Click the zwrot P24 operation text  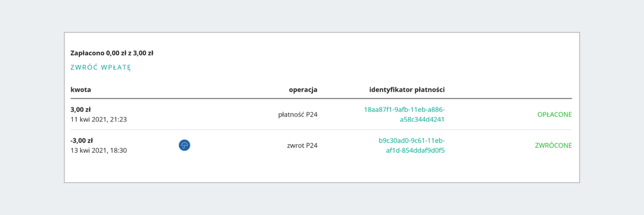(x=302, y=145)
